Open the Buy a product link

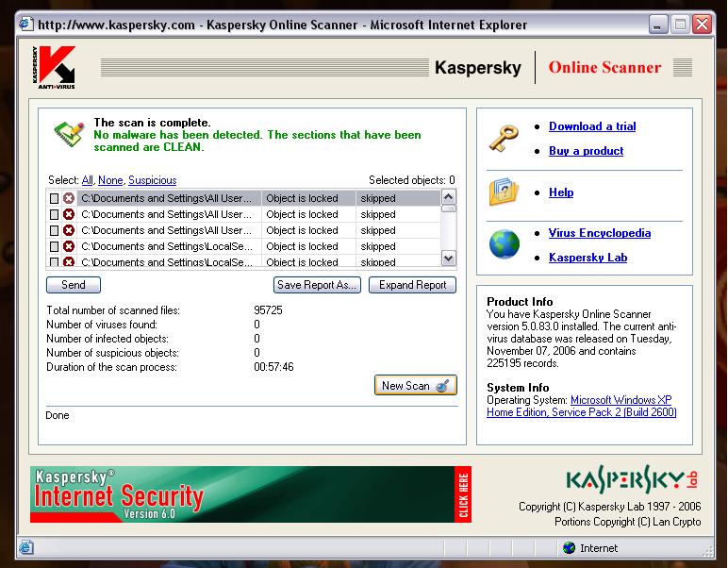tap(586, 151)
